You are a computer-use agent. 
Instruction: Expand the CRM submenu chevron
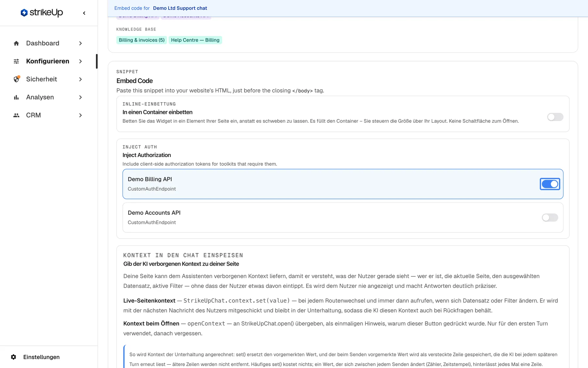point(80,115)
